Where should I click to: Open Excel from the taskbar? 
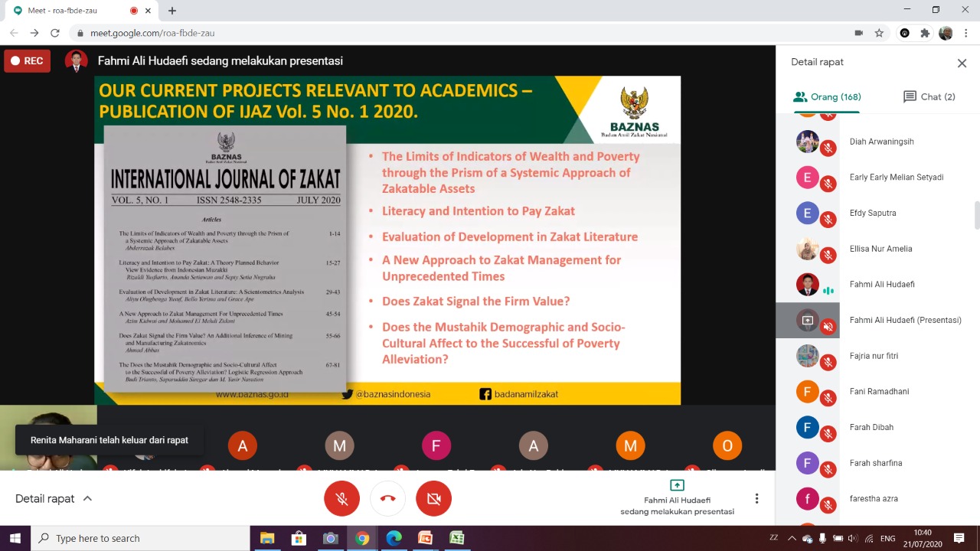(x=456, y=538)
